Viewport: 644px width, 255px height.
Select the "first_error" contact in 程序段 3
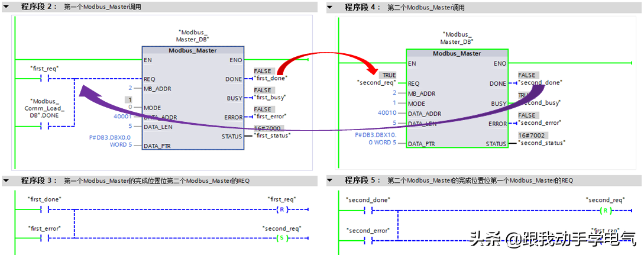pyautogui.click(x=44, y=238)
